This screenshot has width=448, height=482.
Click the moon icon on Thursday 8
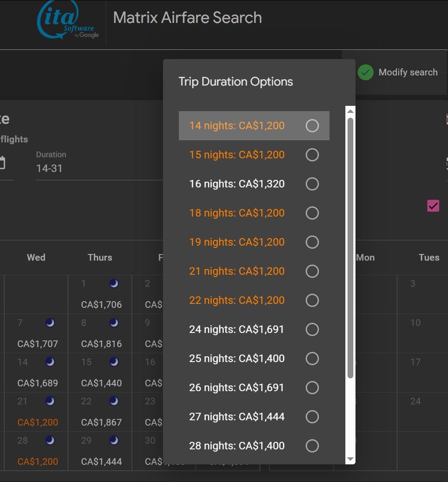(114, 323)
